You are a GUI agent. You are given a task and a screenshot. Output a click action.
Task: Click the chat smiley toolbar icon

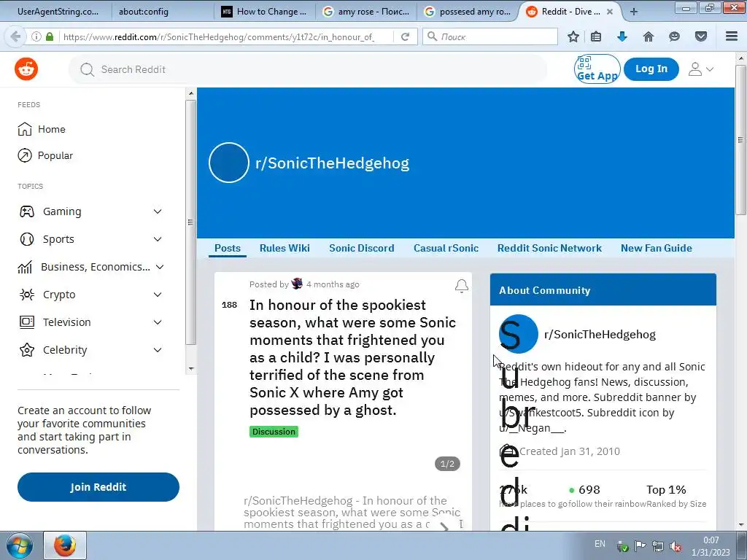674,36
